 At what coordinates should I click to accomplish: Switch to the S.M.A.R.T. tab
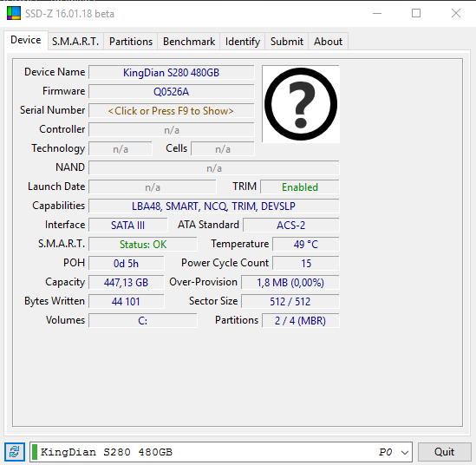(75, 42)
